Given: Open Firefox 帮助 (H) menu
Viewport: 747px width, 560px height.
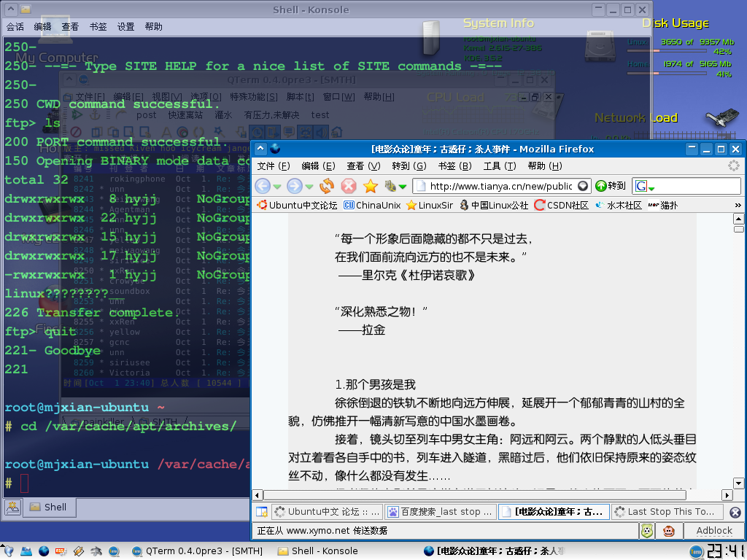Looking at the screenshot, I should pyautogui.click(x=544, y=166).
